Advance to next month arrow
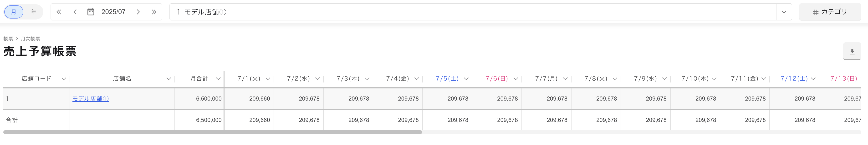The height and width of the screenshot is (145, 868). (138, 12)
